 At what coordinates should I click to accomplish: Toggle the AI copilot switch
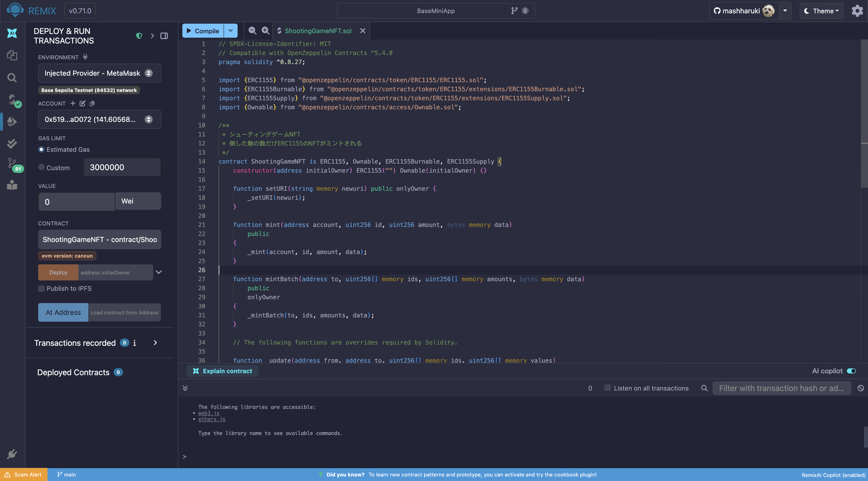point(851,371)
